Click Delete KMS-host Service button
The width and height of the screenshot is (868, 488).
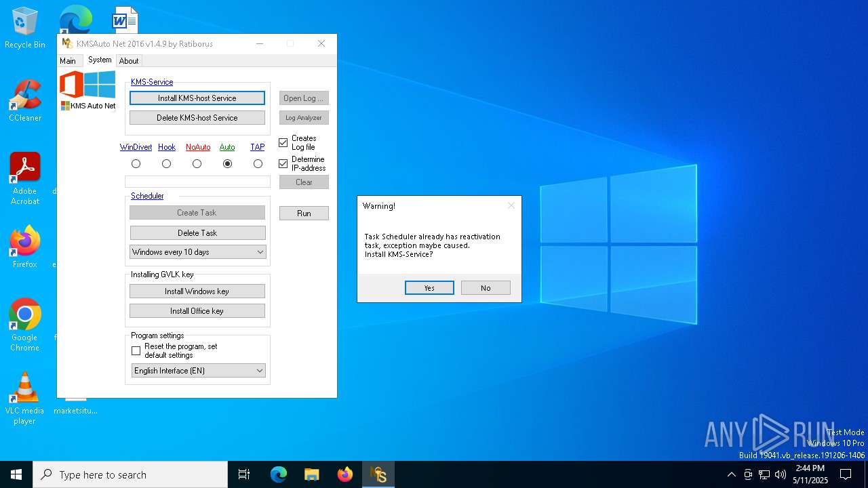[197, 118]
